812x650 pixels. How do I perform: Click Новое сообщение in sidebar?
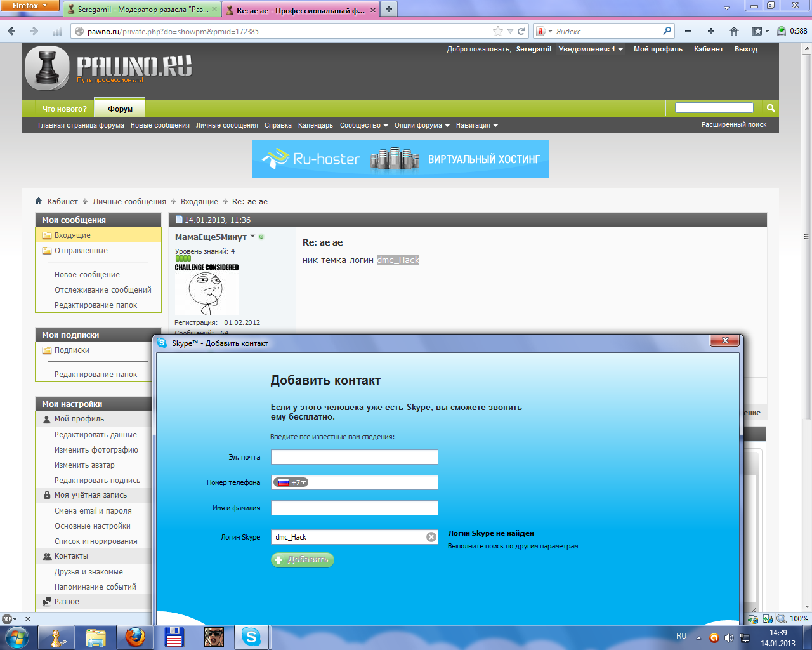[x=87, y=274]
